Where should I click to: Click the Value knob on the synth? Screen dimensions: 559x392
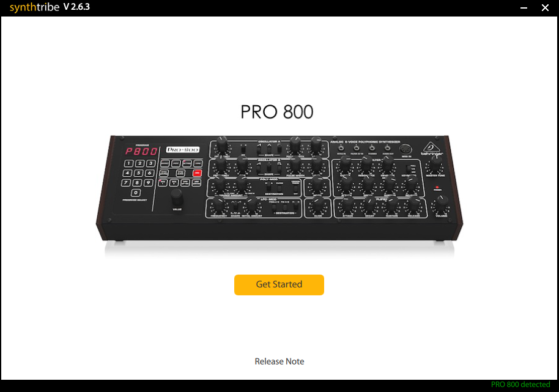177,197
